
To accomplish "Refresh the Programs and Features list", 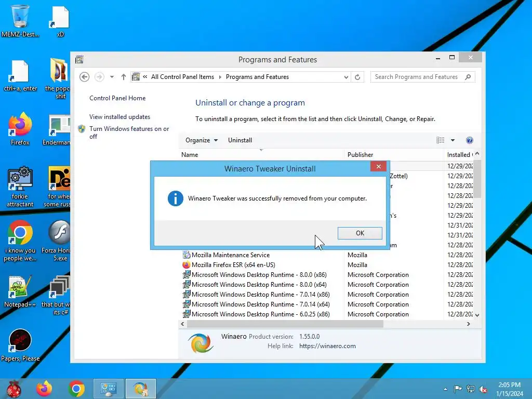I will 357,77.
